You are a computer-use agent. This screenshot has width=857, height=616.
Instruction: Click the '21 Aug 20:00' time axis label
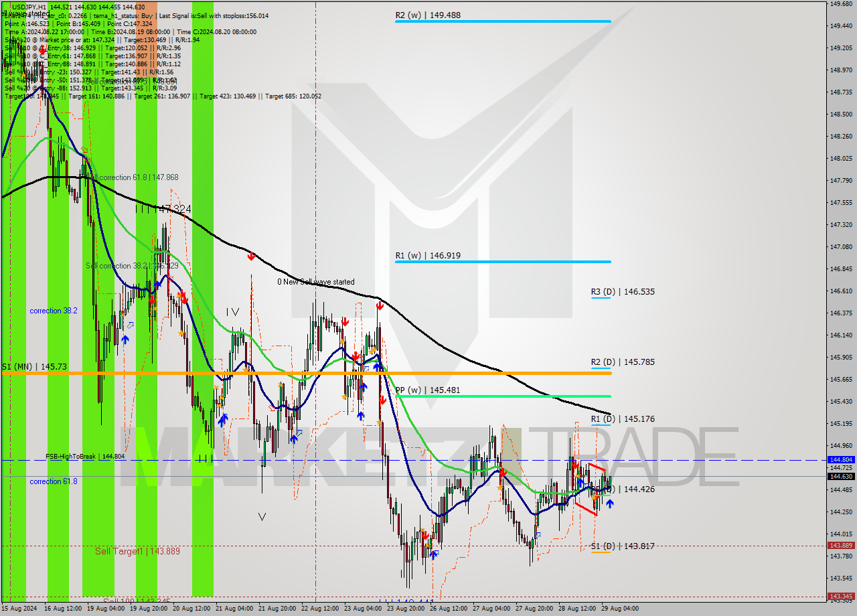(277, 609)
